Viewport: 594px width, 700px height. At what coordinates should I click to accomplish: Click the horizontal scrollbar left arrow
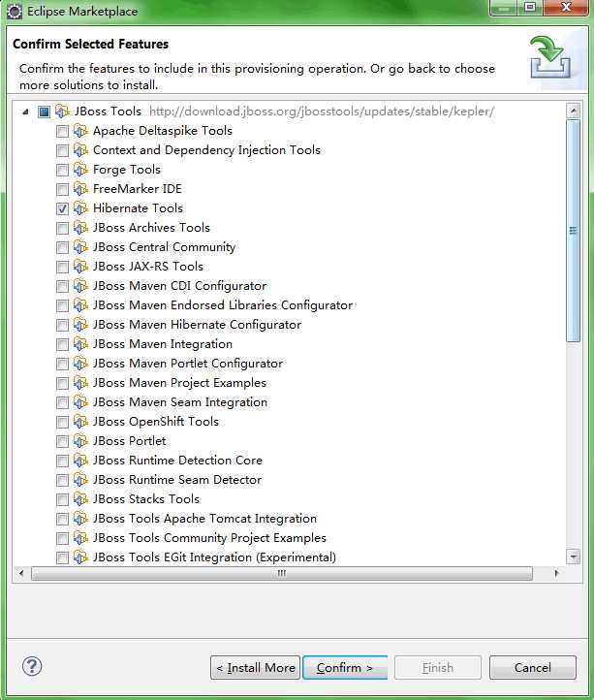click(21, 573)
